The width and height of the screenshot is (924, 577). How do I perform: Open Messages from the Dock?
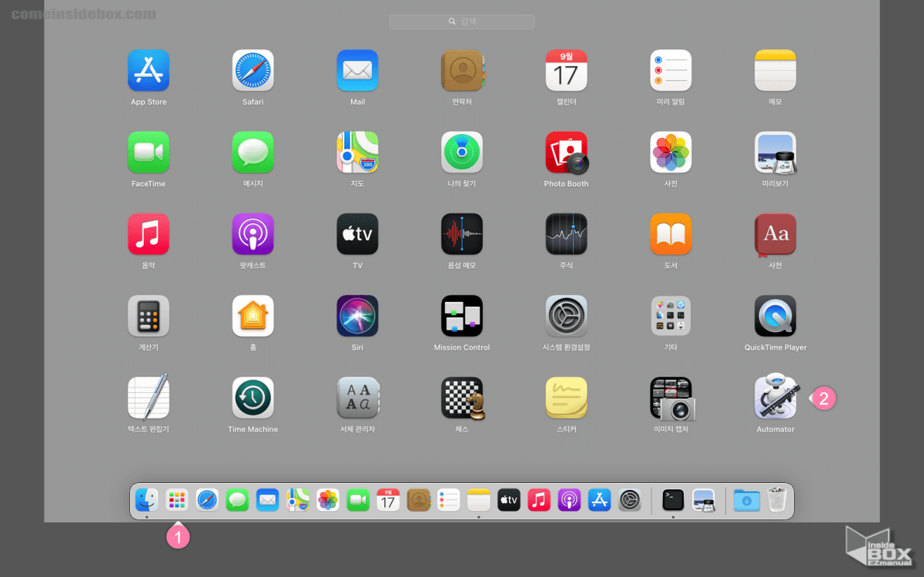click(x=237, y=500)
